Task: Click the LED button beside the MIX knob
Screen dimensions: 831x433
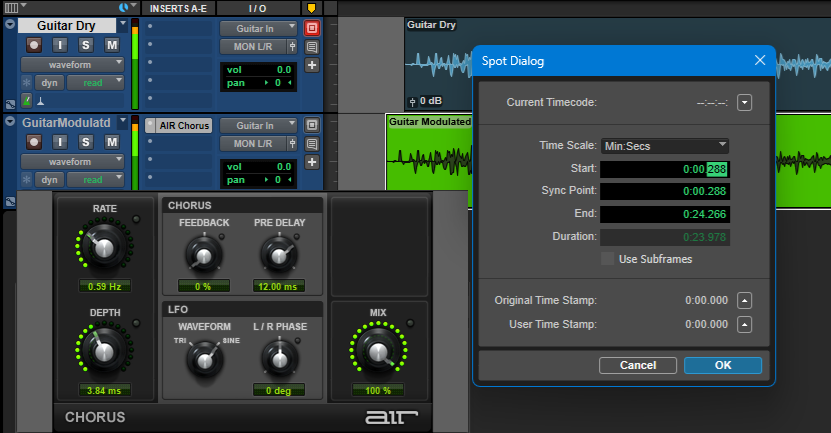Action: click(410, 323)
